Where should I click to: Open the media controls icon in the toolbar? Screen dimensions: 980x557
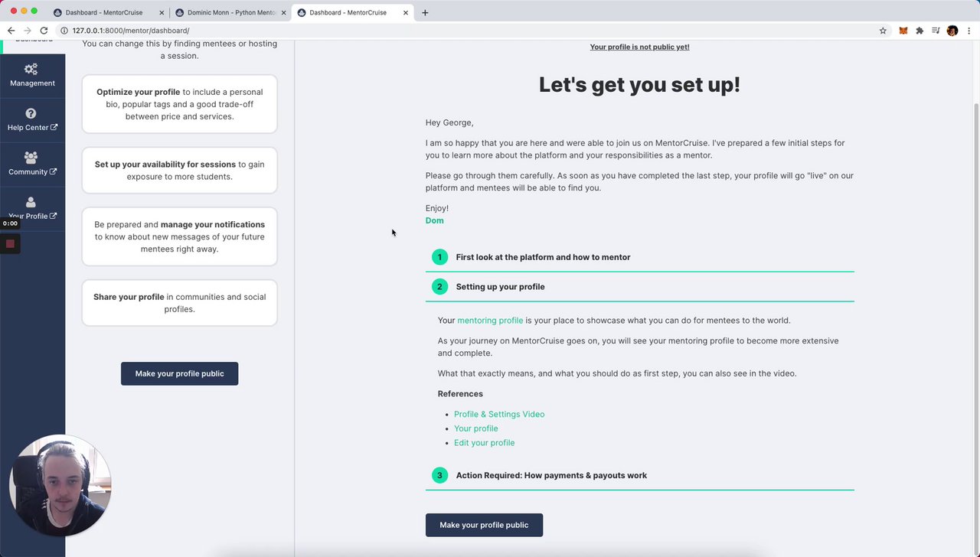[x=936, y=31]
